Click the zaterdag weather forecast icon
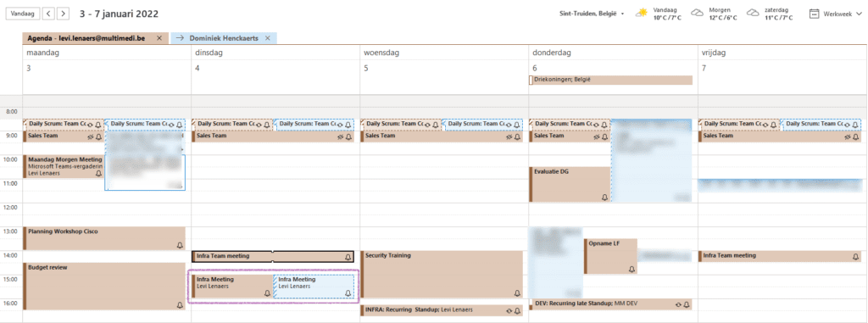Image resolution: width=868 pixels, height=323 pixels. 754,14
